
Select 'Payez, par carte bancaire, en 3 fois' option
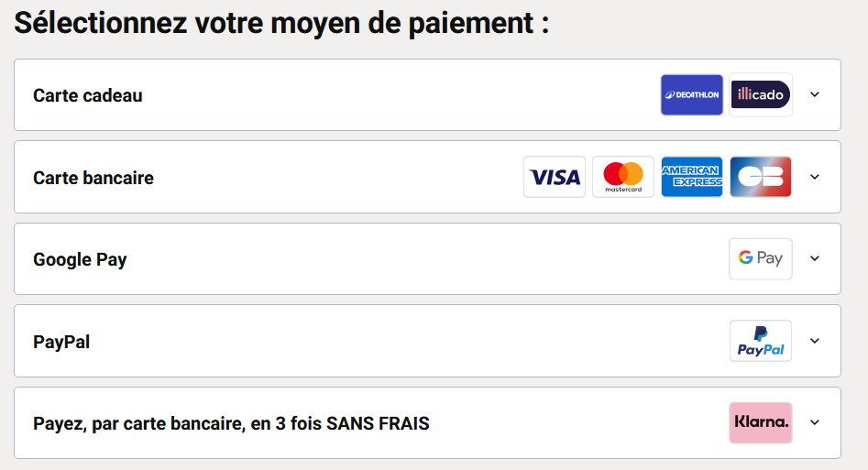[231, 423]
